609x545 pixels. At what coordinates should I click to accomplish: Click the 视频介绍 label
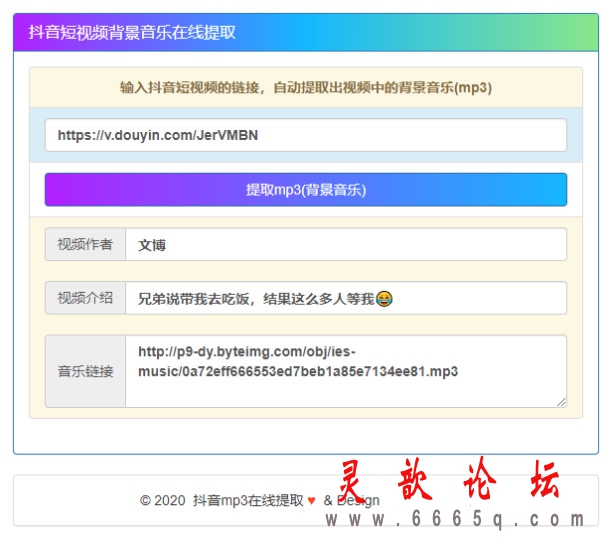(x=85, y=298)
